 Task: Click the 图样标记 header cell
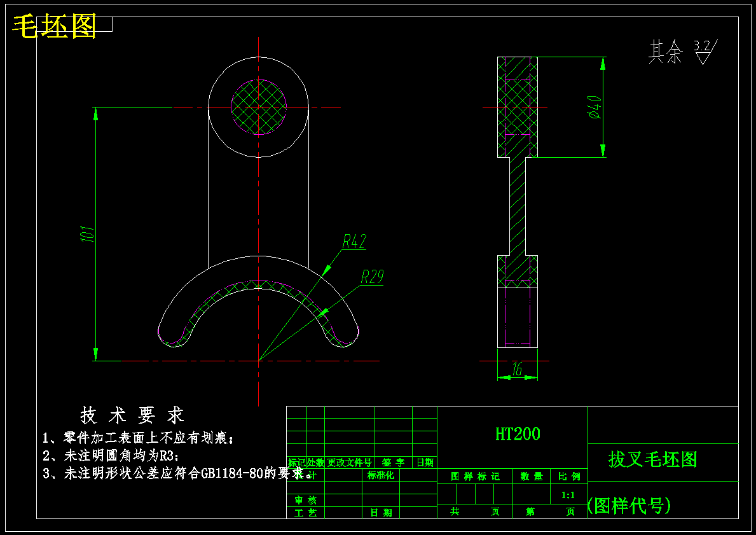click(x=475, y=476)
